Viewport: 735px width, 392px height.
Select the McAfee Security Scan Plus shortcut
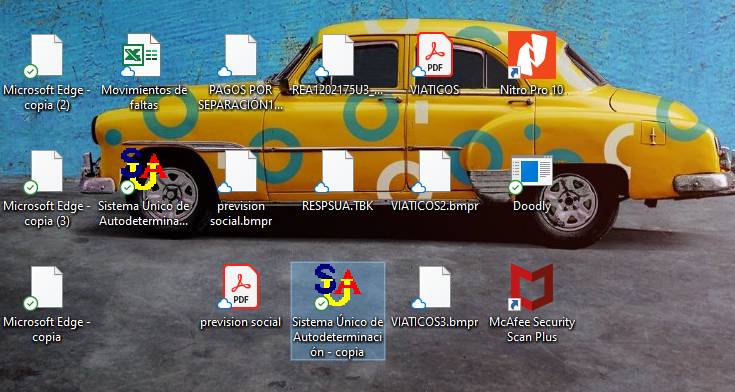coord(532,287)
